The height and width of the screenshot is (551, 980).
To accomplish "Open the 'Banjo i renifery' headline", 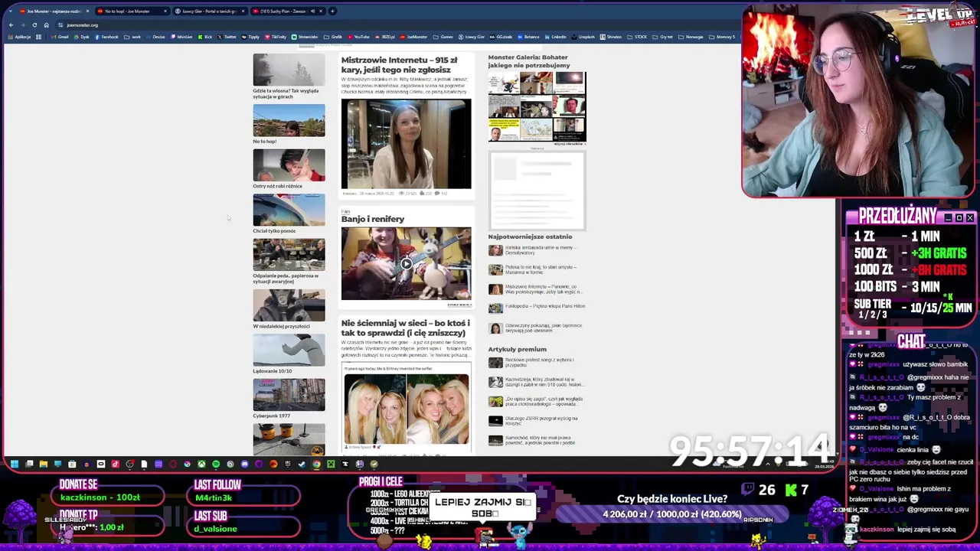I will 373,219.
